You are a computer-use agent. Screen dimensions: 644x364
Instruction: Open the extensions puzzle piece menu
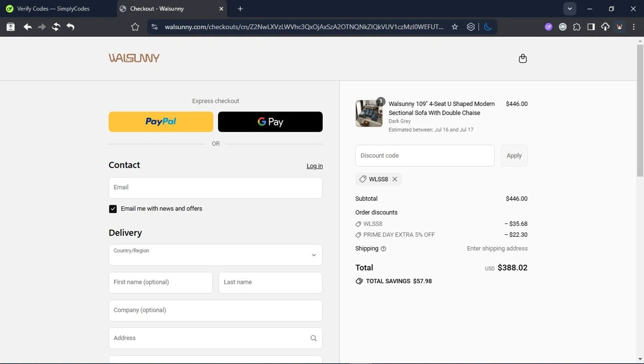point(577,27)
